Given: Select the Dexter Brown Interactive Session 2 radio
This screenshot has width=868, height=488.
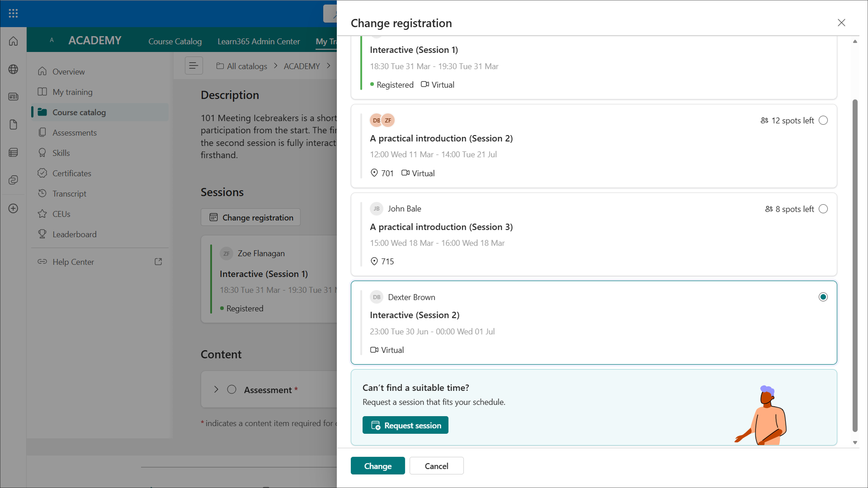Looking at the screenshot, I should [x=823, y=297].
